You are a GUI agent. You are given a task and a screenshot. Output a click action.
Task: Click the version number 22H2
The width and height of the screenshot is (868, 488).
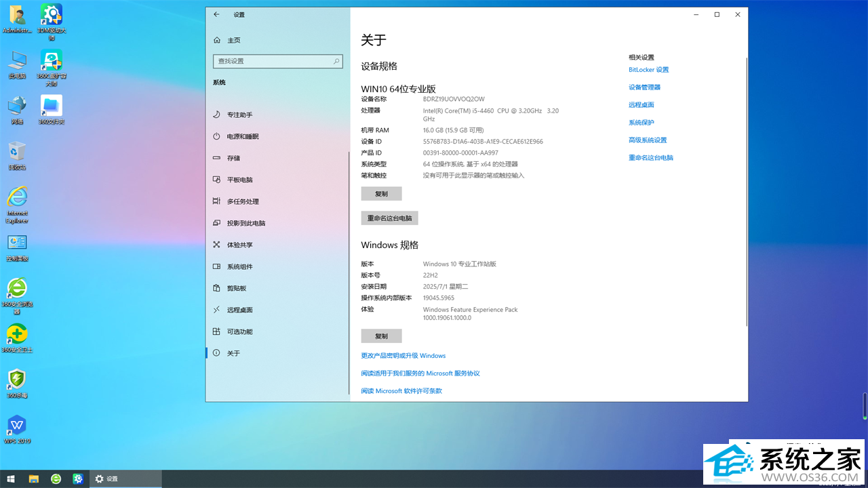coord(431,275)
